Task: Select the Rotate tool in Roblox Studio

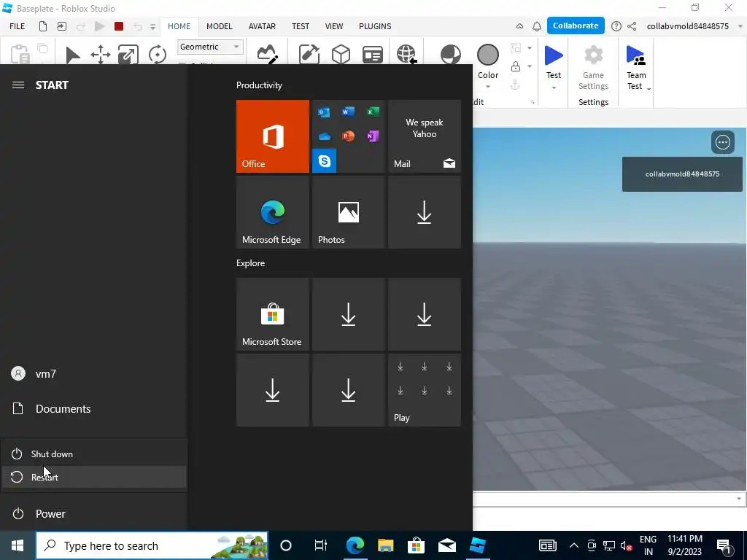Action: pyautogui.click(x=158, y=55)
